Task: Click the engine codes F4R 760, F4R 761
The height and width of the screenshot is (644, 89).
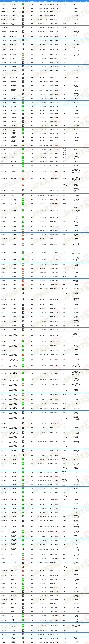Action: click(76, 145)
